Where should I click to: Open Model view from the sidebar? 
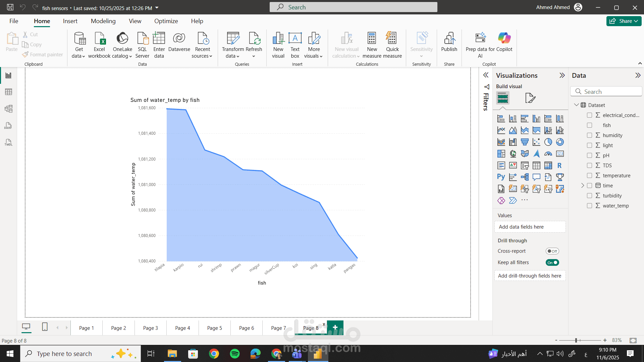(8, 109)
